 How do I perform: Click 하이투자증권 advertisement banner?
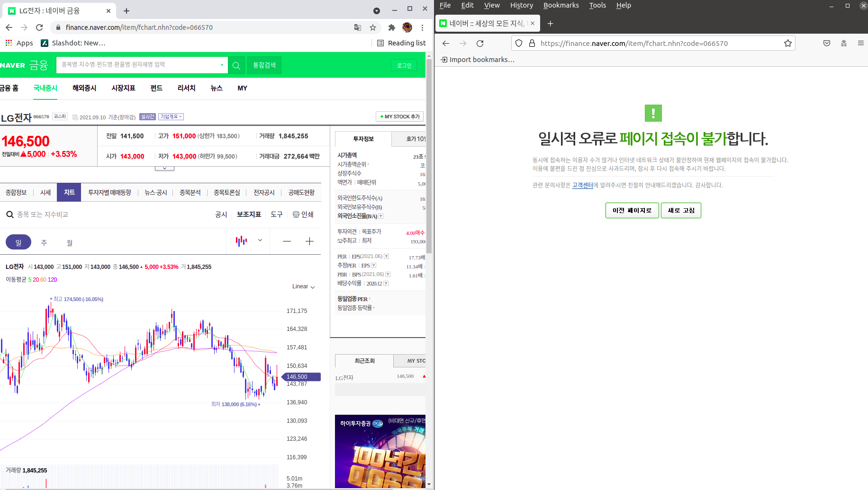[380, 451]
